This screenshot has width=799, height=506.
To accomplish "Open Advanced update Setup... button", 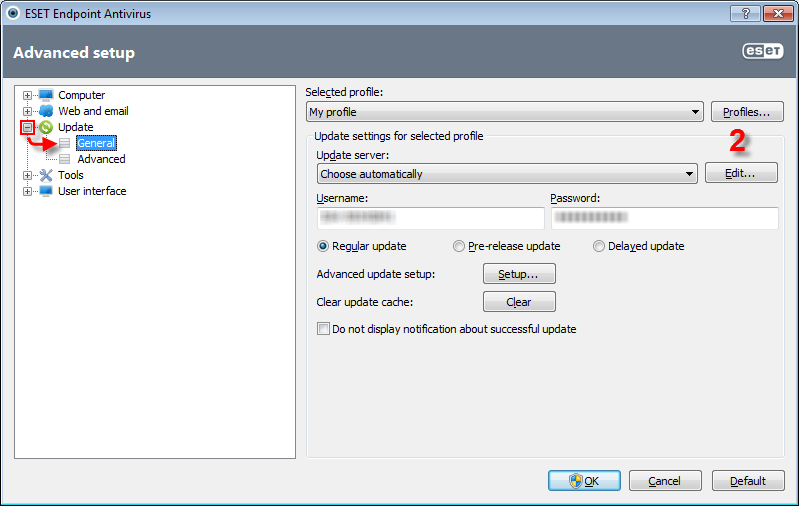I will coord(519,274).
